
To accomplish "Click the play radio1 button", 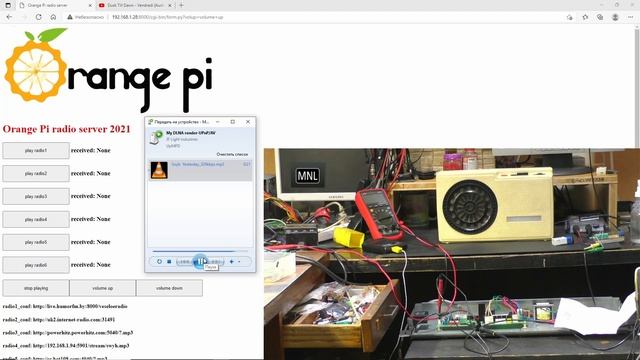I will point(36,151).
